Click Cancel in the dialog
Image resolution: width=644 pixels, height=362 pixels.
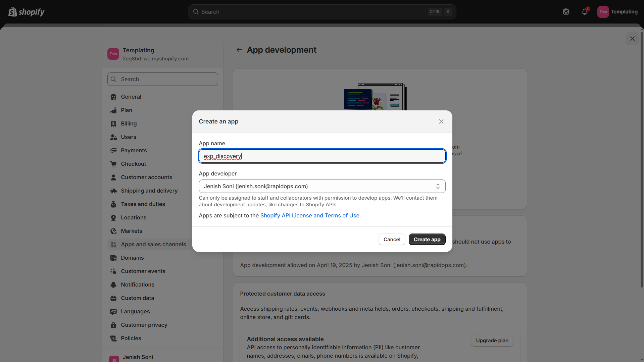(392, 239)
